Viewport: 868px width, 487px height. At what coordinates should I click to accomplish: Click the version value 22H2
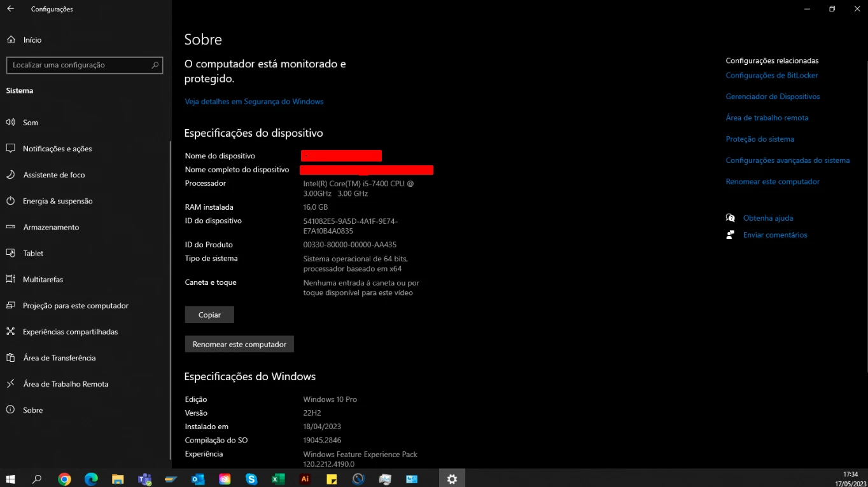coord(312,413)
